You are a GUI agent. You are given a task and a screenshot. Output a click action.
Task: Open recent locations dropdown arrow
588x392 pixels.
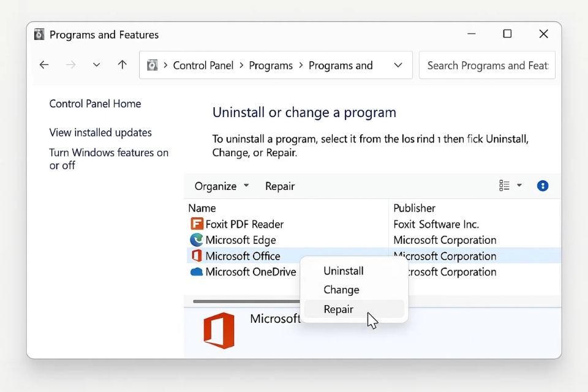[x=96, y=66]
